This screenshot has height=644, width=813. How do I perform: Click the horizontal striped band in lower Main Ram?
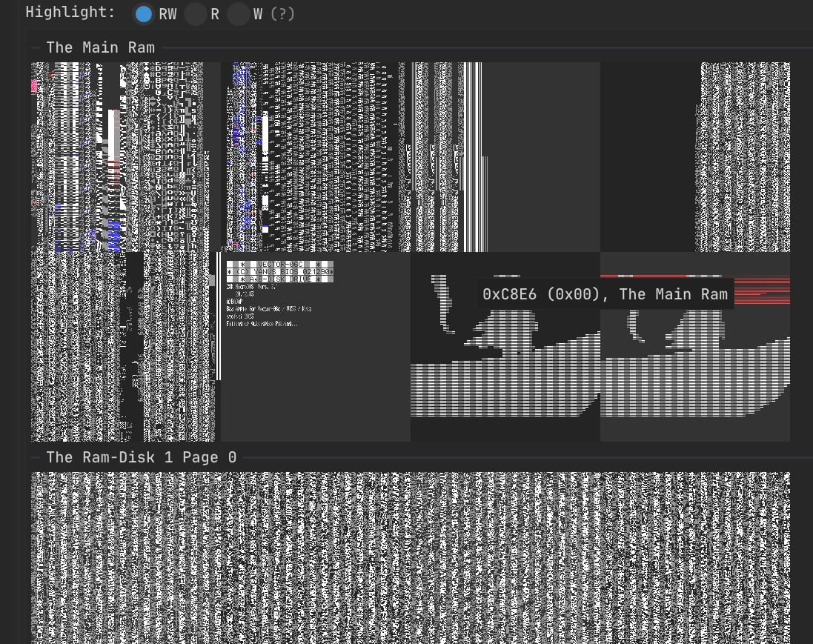point(504,389)
